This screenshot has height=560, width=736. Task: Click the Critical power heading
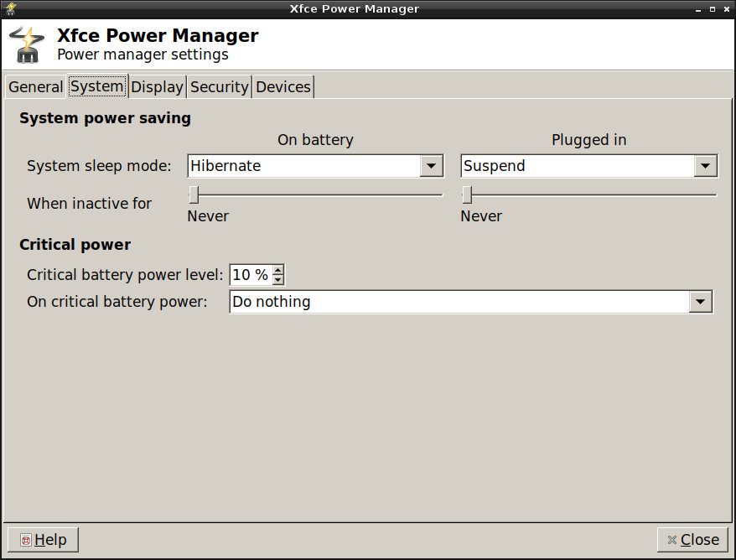(75, 245)
